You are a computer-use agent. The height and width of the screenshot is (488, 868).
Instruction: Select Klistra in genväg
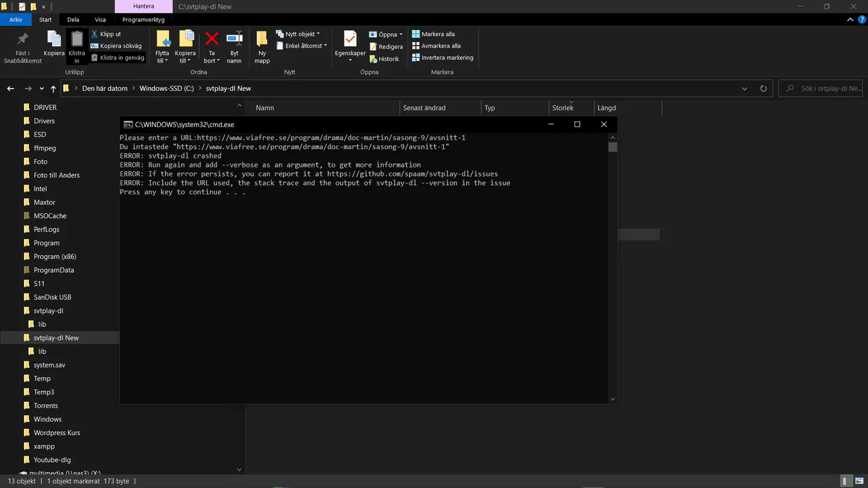(x=118, y=58)
